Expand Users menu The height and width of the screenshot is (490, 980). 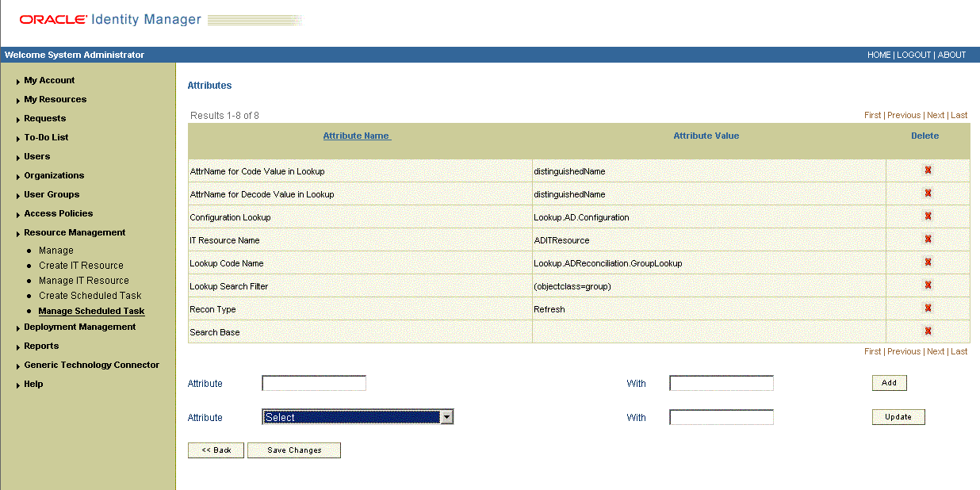point(36,156)
